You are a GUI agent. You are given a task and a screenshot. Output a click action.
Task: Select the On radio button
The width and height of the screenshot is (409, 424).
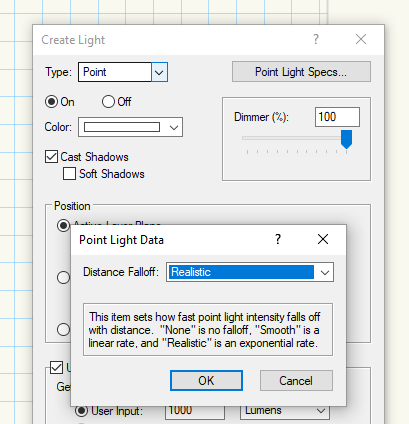tap(51, 102)
